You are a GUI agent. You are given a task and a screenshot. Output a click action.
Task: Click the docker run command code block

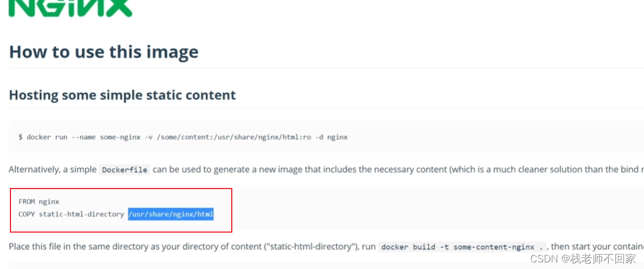326,137
